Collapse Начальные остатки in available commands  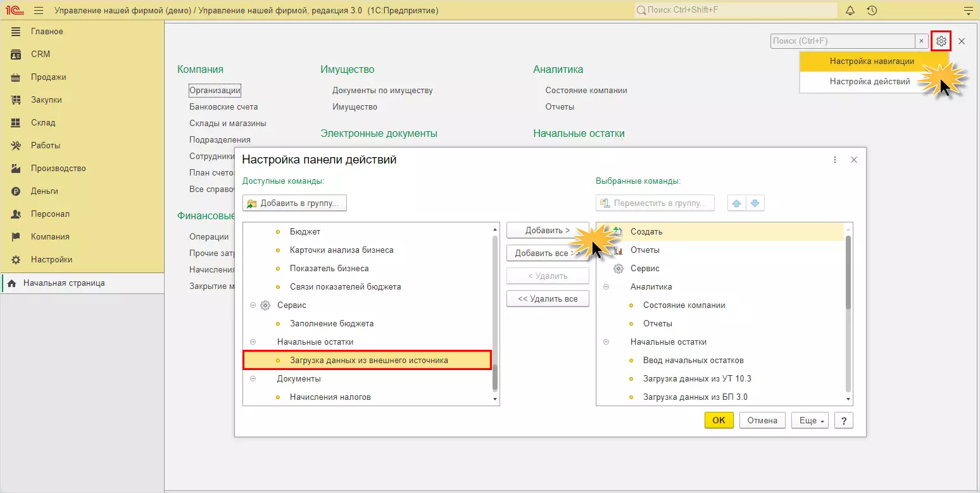click(x=253, y=342)
